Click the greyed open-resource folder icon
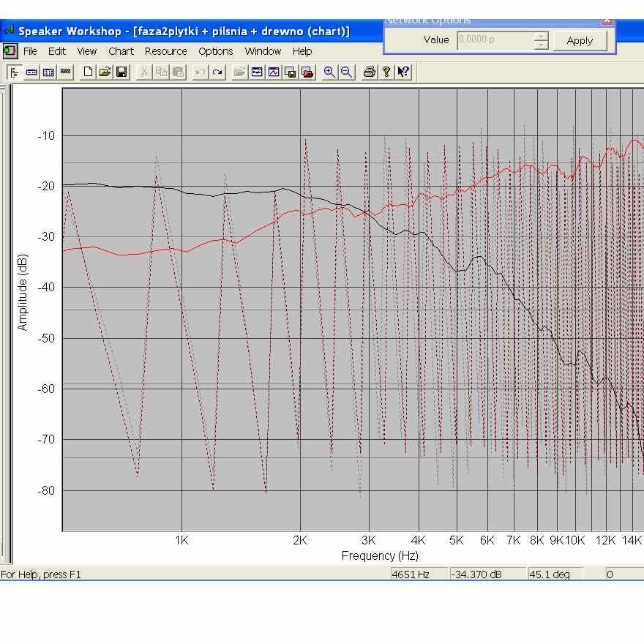This screenshot has width=644, height=644. (240, 72)
